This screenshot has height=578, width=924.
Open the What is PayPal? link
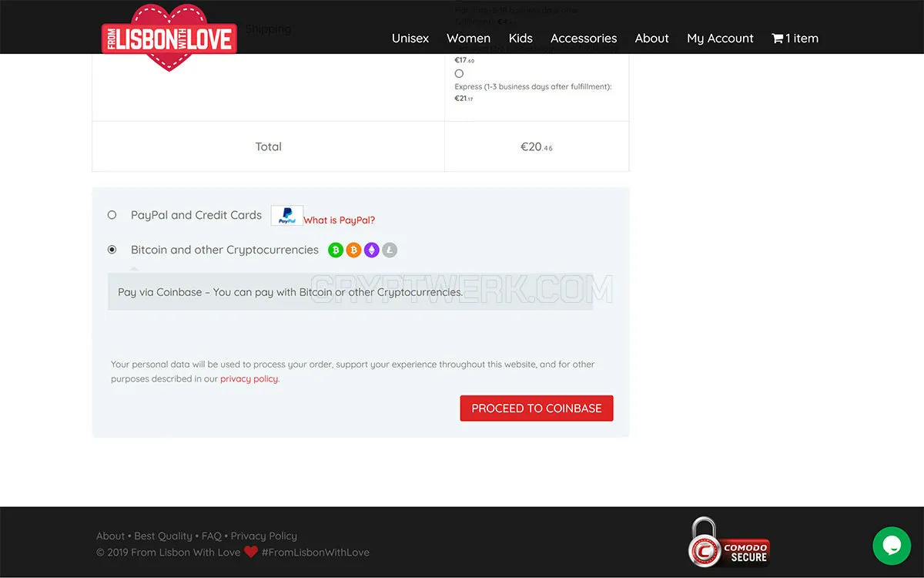coord(340,220)
